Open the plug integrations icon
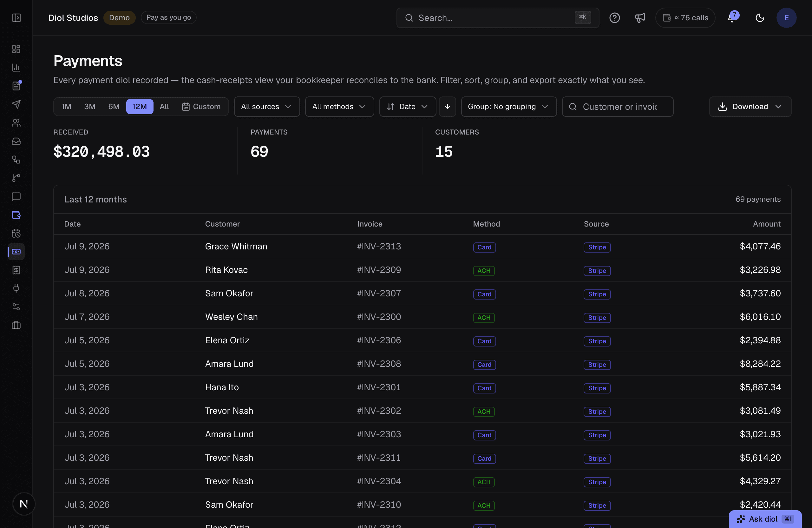The width and height of the screenshot is (812, 528). (x=16, y=288)
